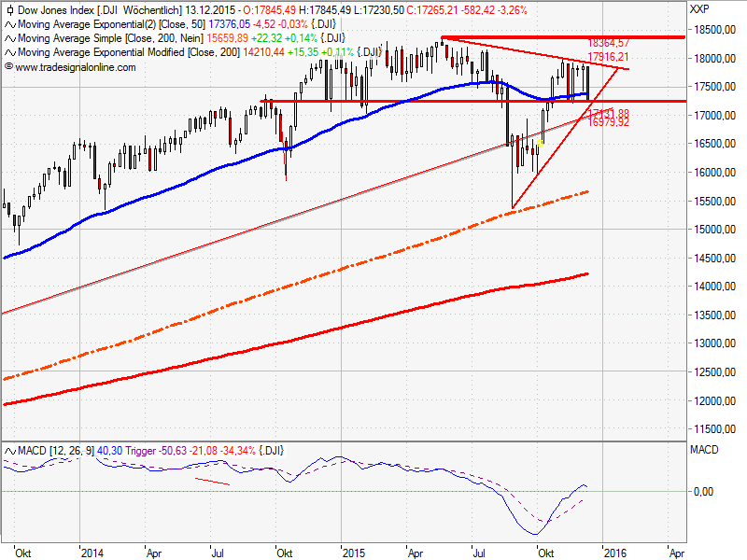Click the 17916,21 red price label

608,56
